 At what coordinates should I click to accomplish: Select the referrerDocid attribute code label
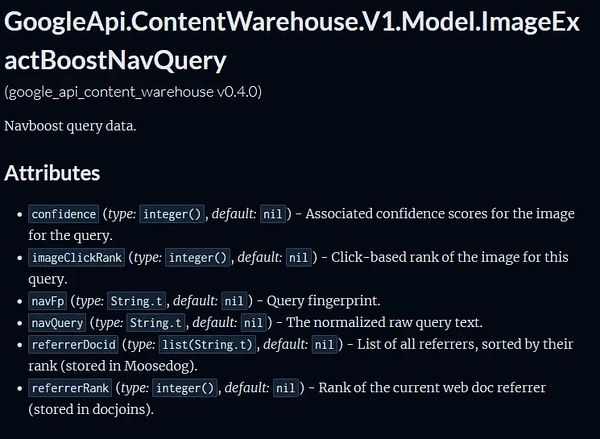73,344
